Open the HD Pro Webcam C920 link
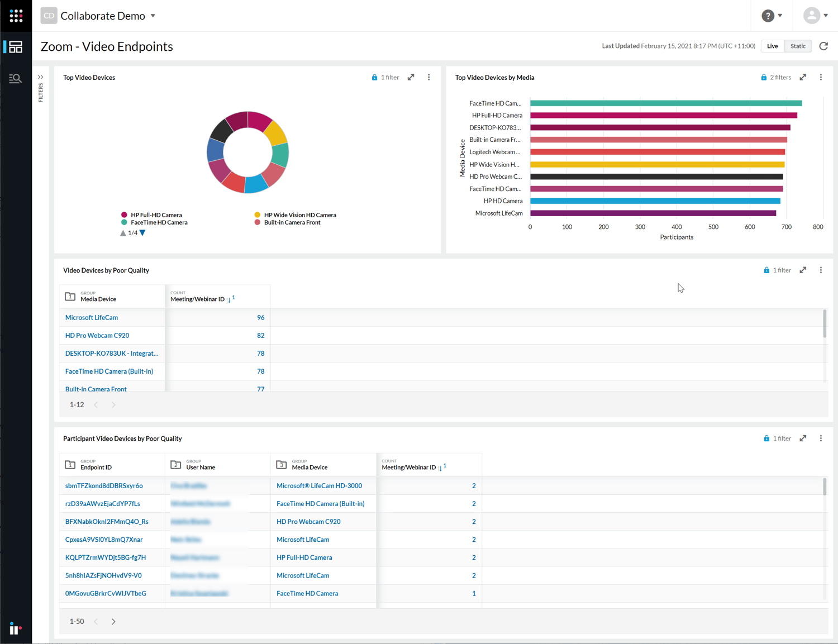 97,335
